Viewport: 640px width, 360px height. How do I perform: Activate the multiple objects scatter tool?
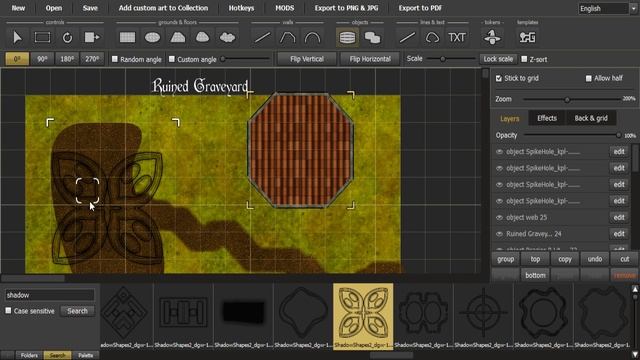[372, 38]
